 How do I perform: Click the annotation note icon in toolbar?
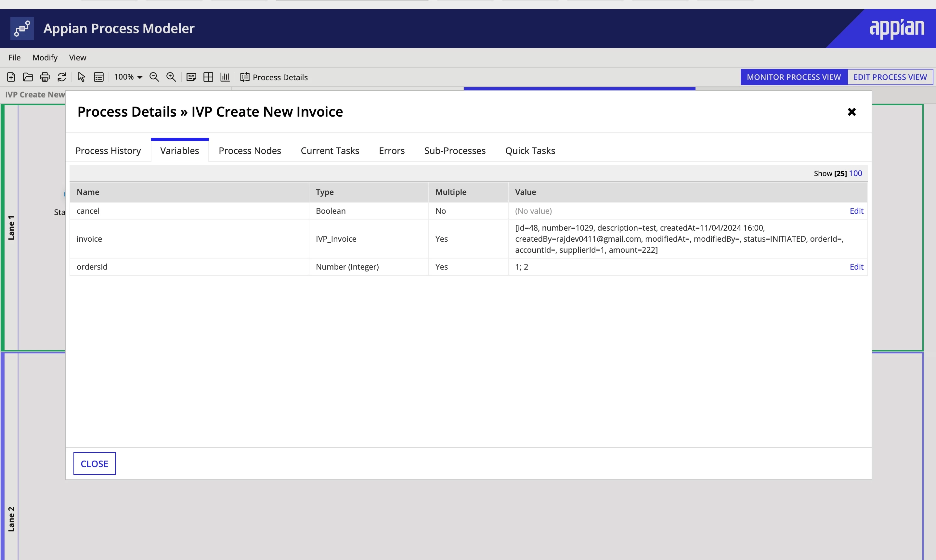click(191, 77)
